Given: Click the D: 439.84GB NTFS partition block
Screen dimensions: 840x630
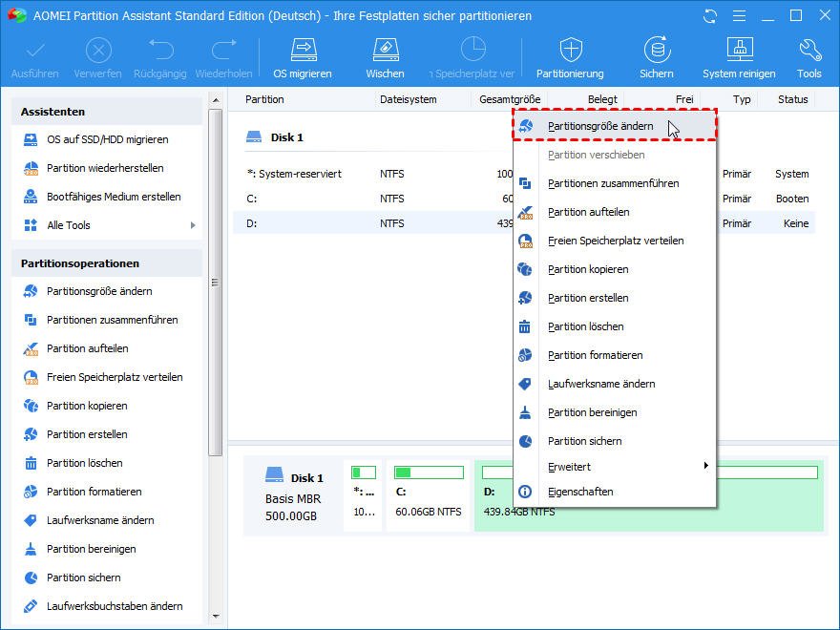Looking at the screenshot, I should point(649,495).
